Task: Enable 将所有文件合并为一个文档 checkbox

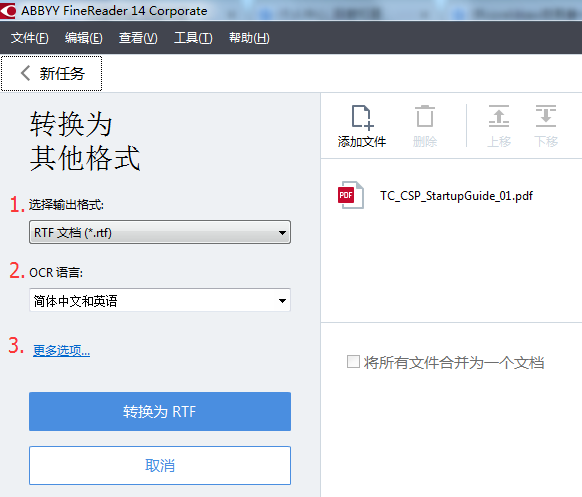Action: coord(353,362)
